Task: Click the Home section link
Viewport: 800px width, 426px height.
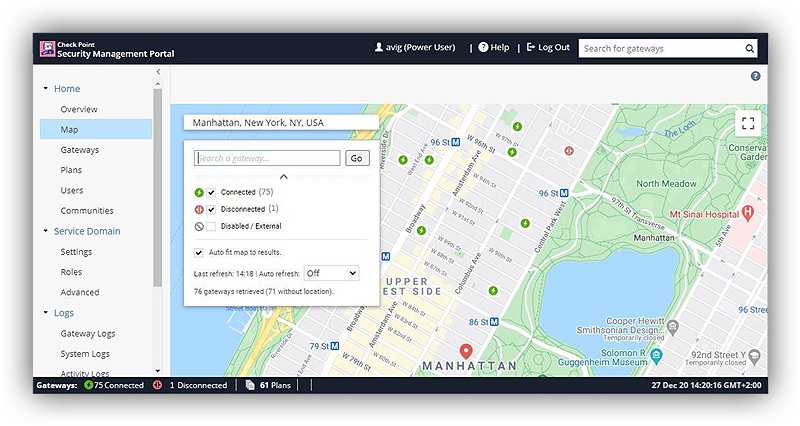Action: (67, 88)
